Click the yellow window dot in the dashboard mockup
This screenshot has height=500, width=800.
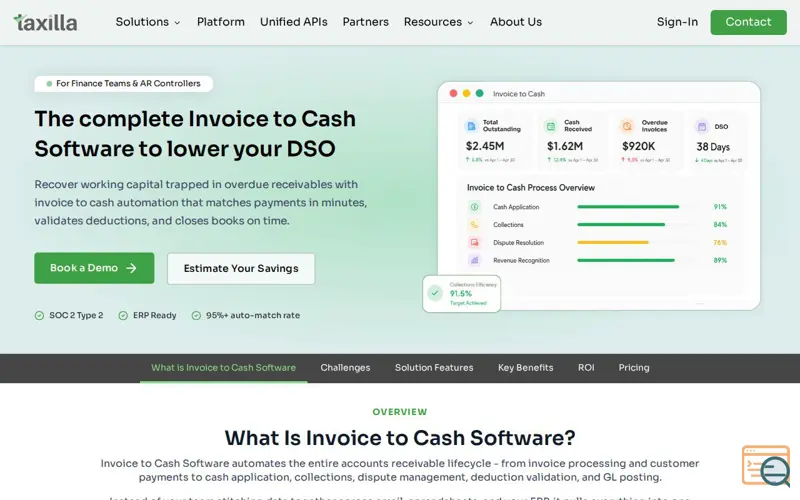(466, 93)
